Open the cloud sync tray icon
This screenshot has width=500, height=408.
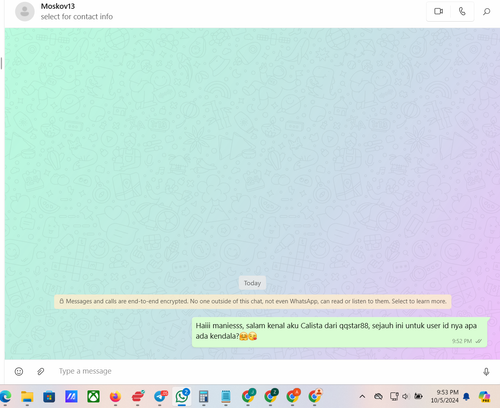coord(378,396)
